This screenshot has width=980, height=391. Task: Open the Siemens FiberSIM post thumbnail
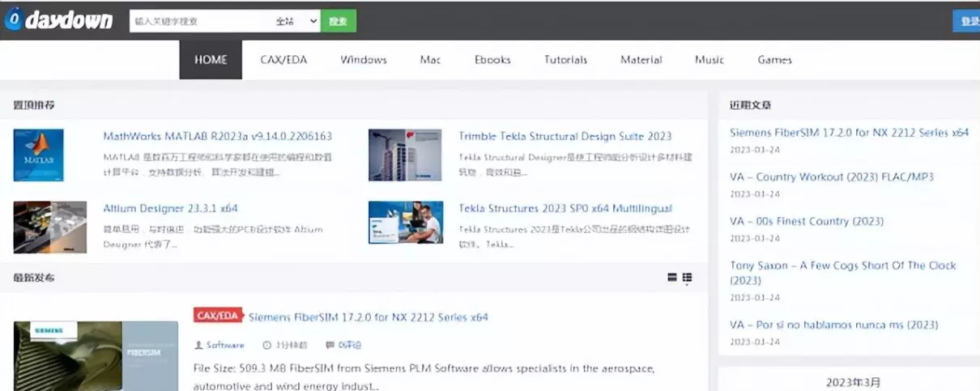point(96,356)
